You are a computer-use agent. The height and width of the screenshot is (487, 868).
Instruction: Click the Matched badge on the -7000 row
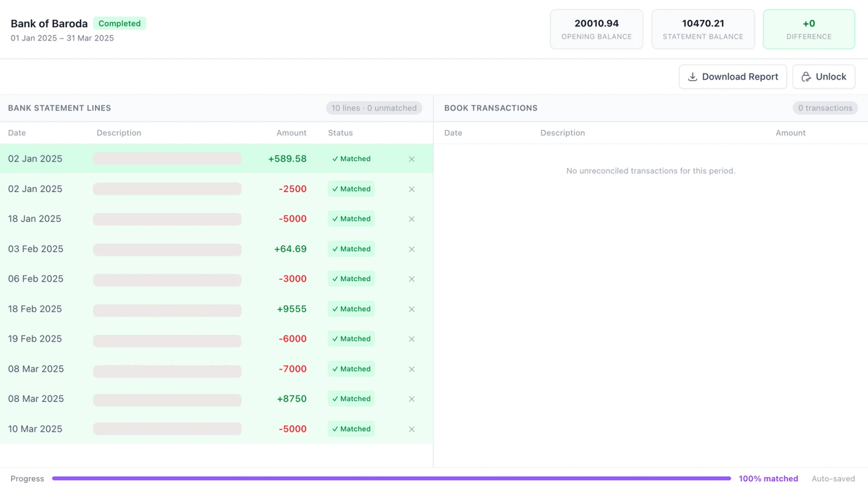coord(351,369)
